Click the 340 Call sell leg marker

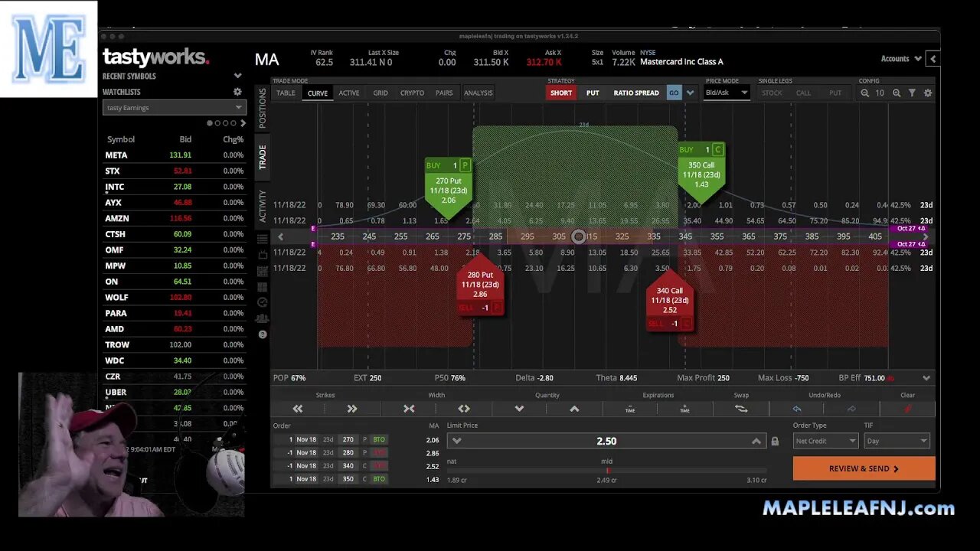(670, 301)
